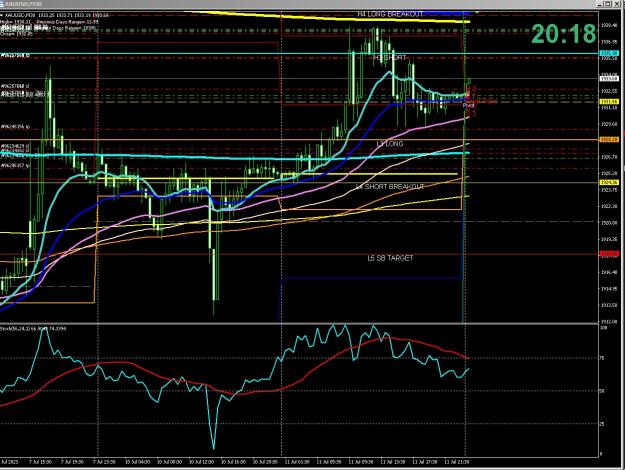Viewport: 625px width, 470px height.
Task: Select order line label #96257948 sl
Action: pyautogui.click(x=15, y=86)
